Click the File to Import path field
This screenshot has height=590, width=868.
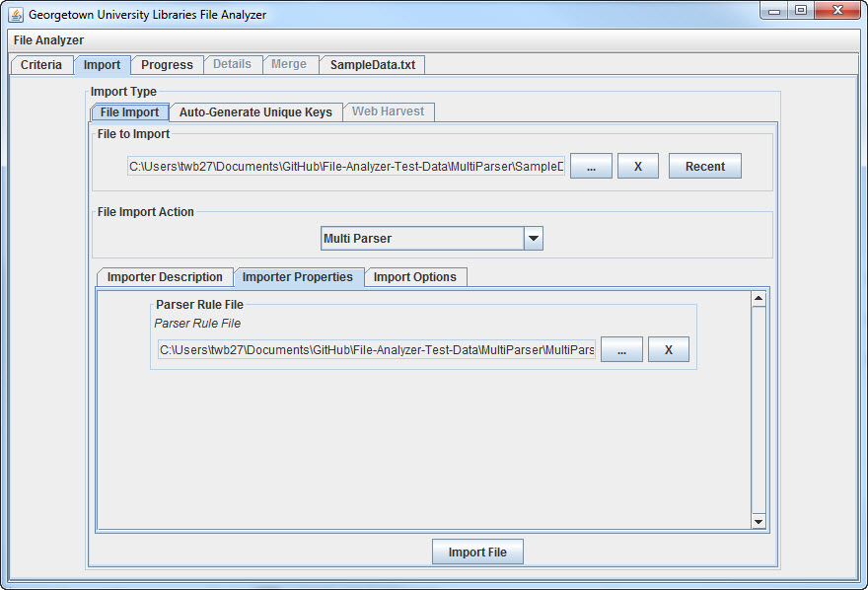(346, 167)
